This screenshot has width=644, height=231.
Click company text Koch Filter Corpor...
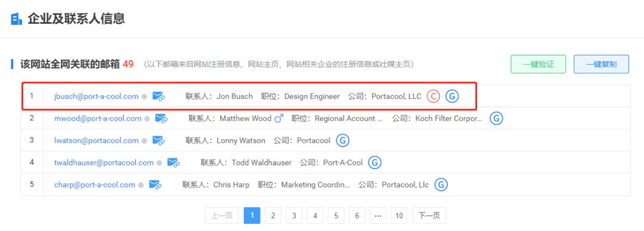point(449,118)
